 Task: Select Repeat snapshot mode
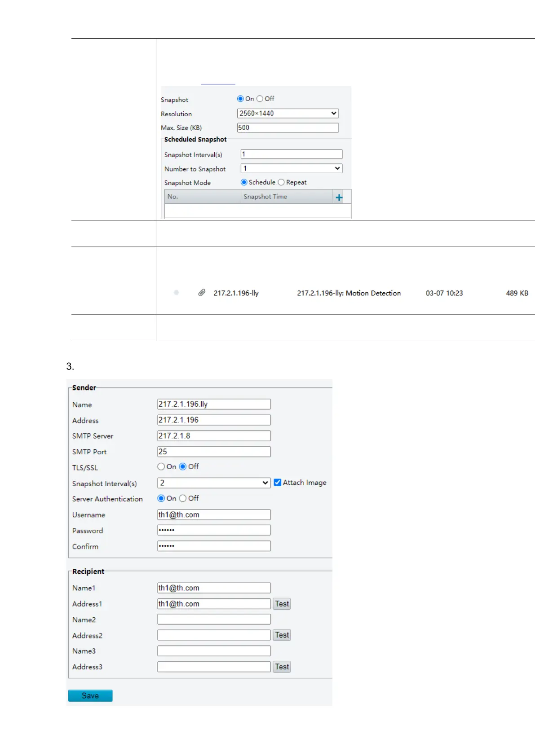pyautogui.click(x=281, y=182)
